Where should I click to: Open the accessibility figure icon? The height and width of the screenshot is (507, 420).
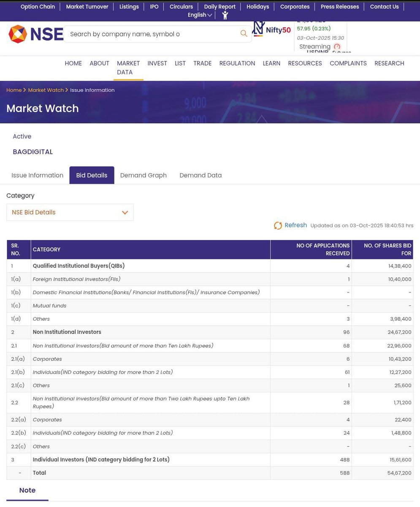[225, 15]
